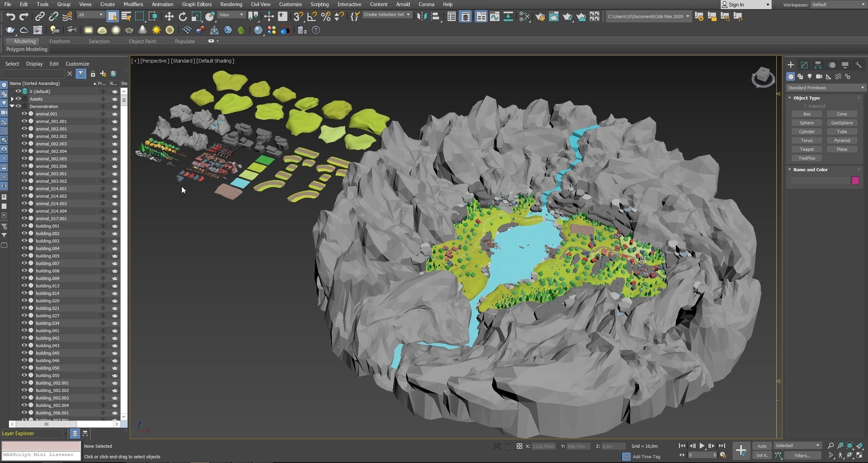
Task: Toggle the 3D Snaps icon
Action: point(298,16)
